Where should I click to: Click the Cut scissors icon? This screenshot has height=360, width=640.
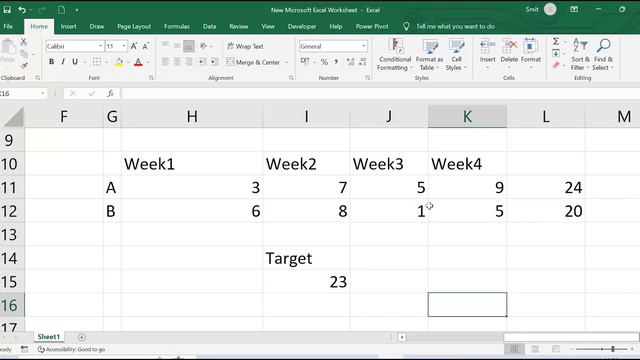tap(23, 42)
